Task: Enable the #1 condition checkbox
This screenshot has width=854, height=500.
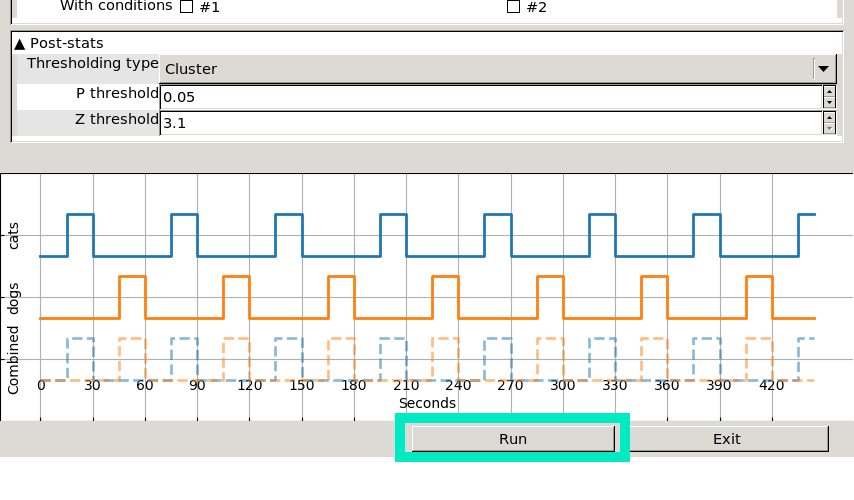Action: pyautogui.click(x=186, y=7)
